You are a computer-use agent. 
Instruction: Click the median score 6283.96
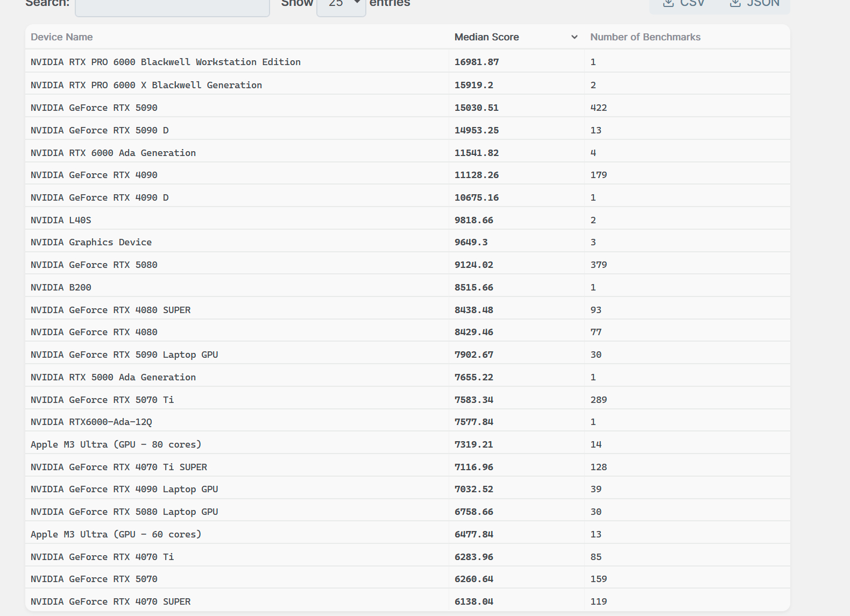click(474, 557)
